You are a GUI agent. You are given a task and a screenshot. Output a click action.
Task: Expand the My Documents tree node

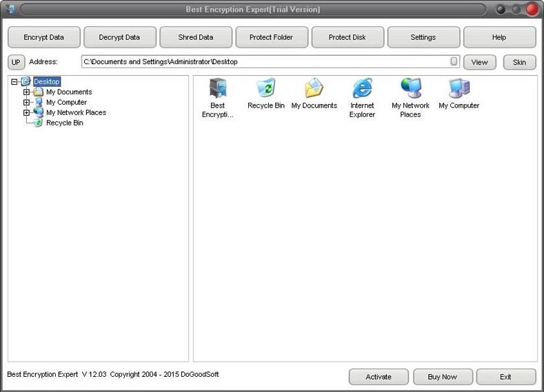point(26,92)
